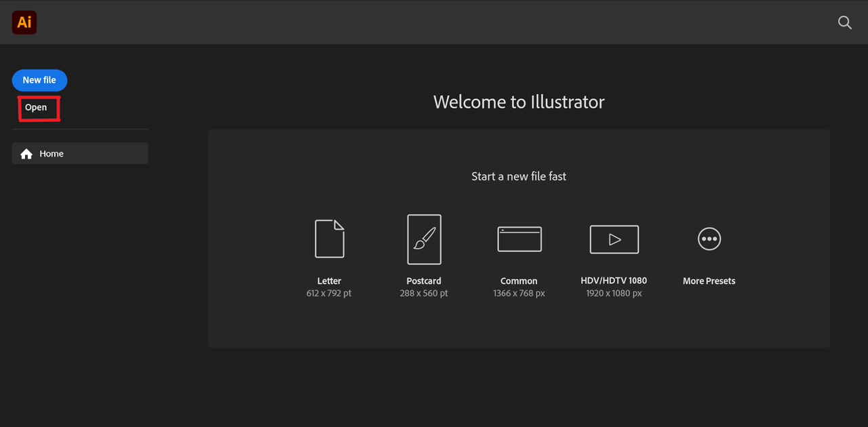Click the Open button

tap(36, 108)
